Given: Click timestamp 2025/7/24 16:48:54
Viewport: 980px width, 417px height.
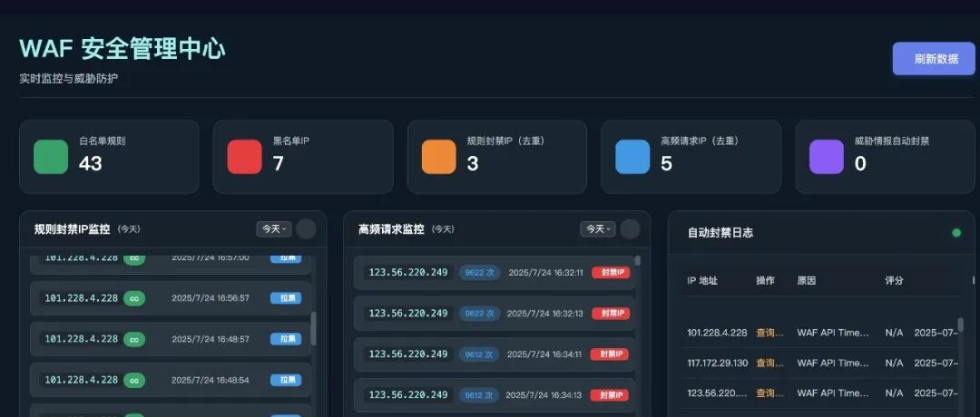Looking at the screenshot, I should 211,380.
